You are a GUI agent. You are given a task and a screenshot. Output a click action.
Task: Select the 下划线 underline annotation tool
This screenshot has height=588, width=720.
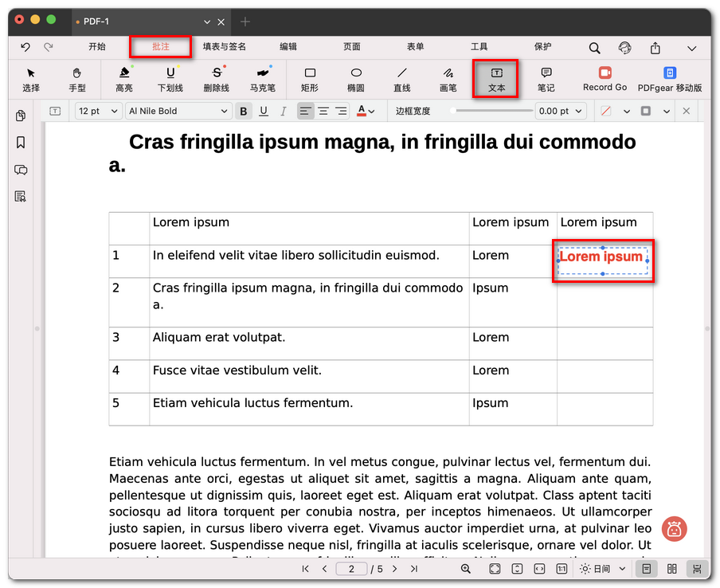(x=170, y=78)
